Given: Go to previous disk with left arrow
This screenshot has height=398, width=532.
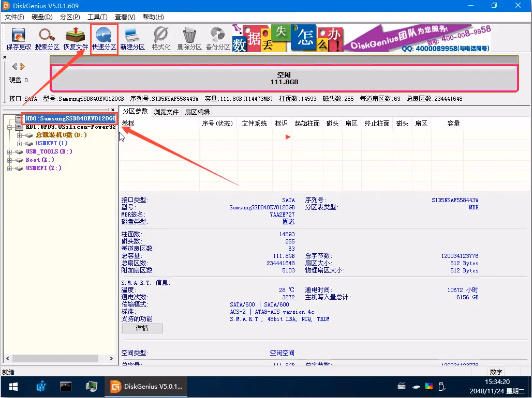Looking at the screenshot, I should 14,66.
